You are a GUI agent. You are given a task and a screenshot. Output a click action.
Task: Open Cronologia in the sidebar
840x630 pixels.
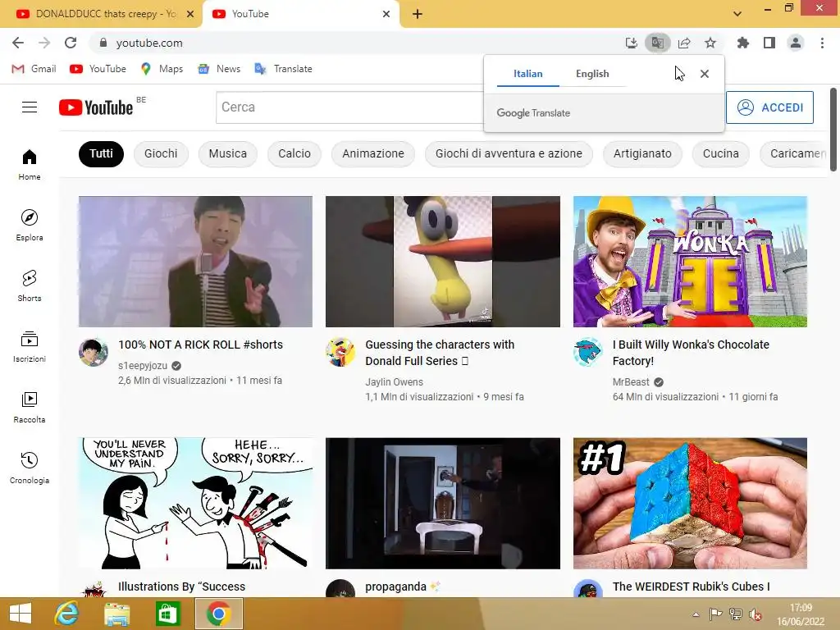point(30,468)
